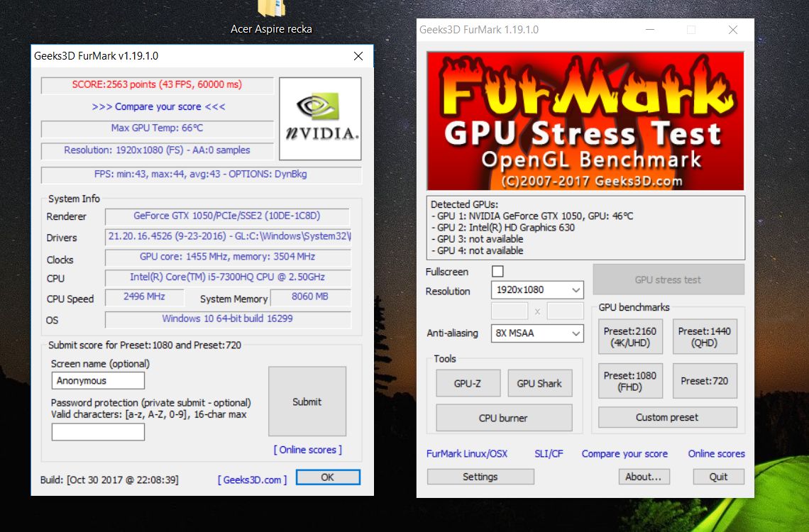Screen dimensions: 809x532
Task: Click the SCORE:2563 points text
Action: (157, 84)
